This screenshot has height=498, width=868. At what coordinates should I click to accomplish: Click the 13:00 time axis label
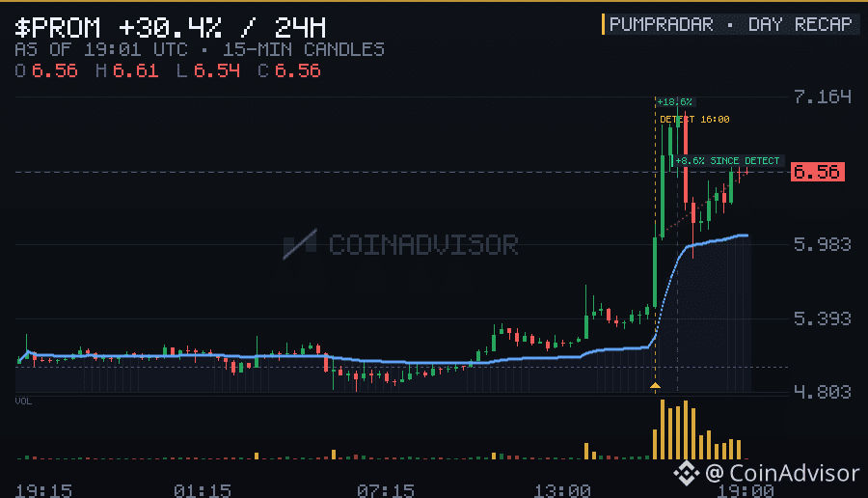(x=562, y=491)
